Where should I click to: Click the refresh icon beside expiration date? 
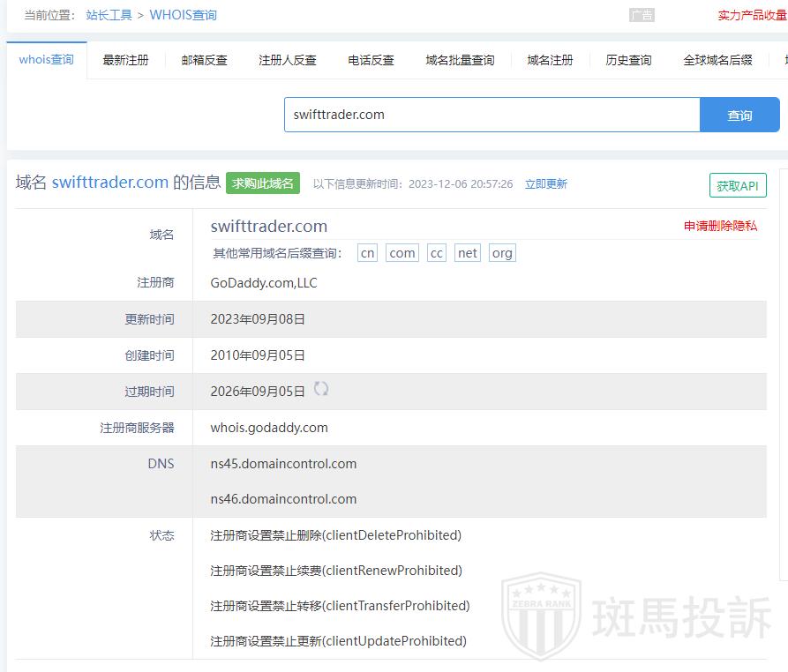click(321, 389)
